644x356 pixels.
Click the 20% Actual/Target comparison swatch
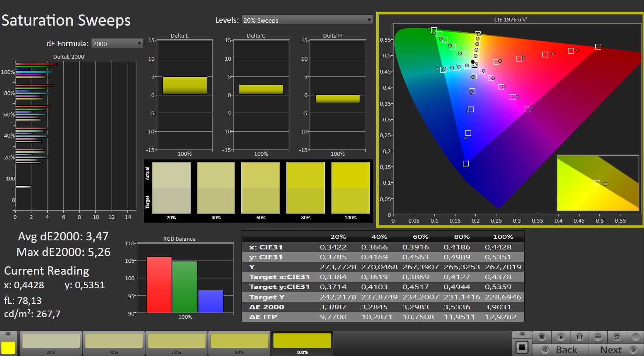pyautogui.click(x=171, y=187)
